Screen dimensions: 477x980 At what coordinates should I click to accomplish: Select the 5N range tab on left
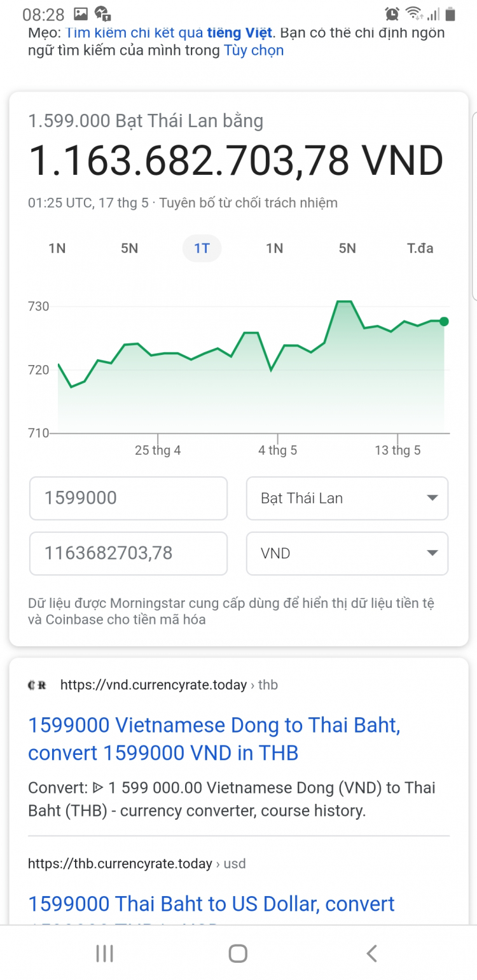click(x=129, y=248)
